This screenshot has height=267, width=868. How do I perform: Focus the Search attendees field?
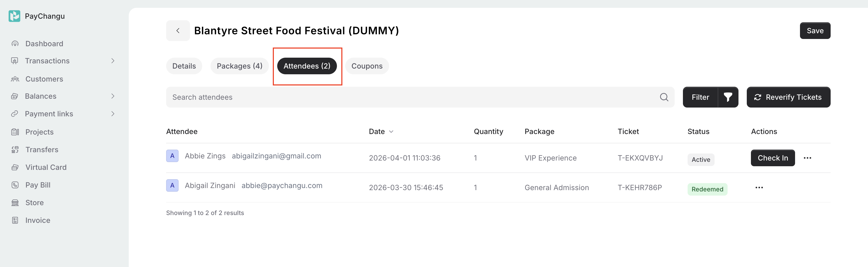(404, 97)
